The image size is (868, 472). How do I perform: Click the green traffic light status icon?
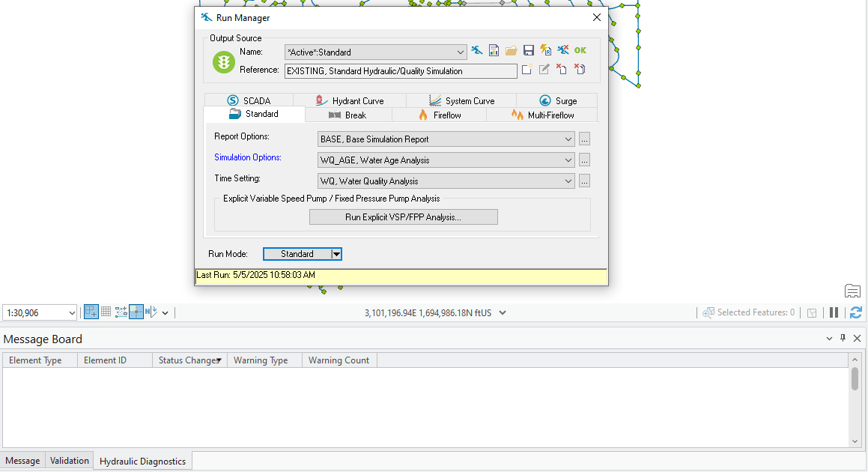(x=224, y=62)
